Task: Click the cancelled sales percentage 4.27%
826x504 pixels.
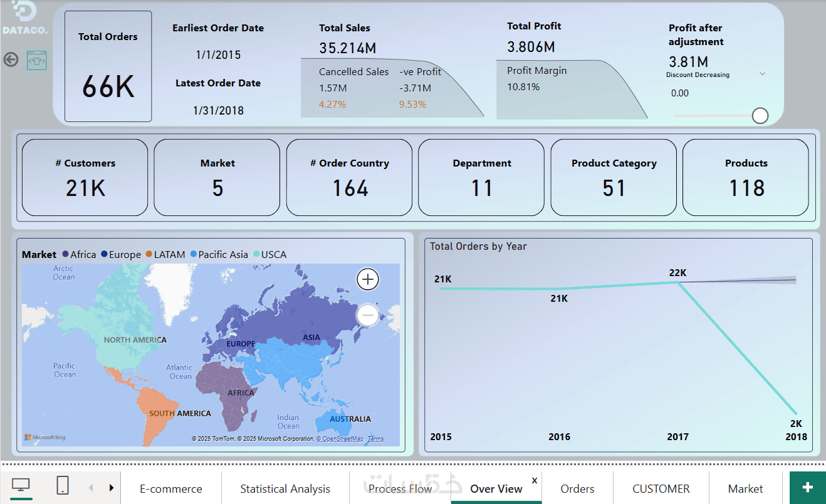Action: (x=333, y=105)
